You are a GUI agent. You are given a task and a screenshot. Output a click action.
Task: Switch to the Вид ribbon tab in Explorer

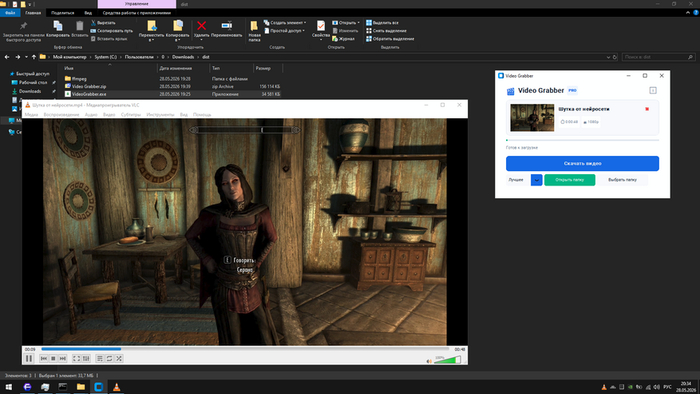88,13
